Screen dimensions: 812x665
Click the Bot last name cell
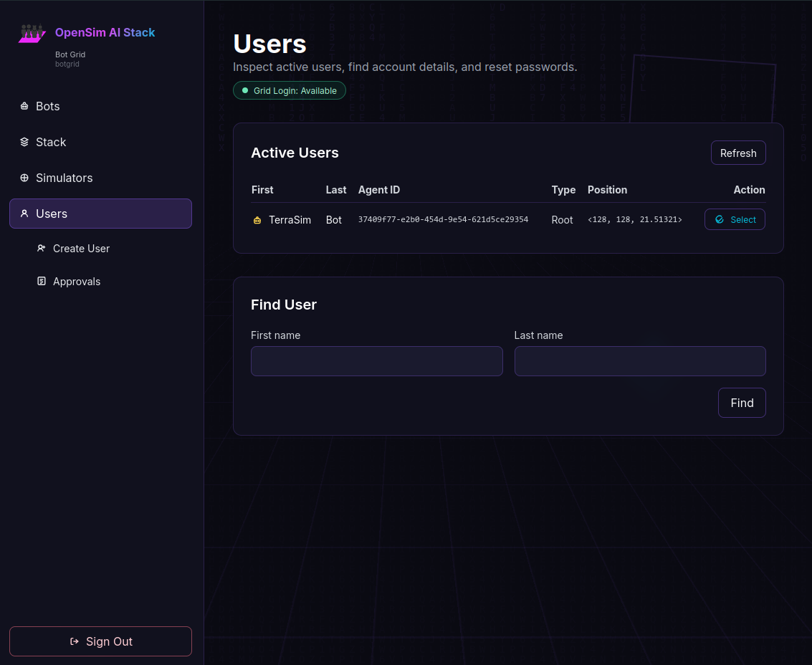[333, 220]
